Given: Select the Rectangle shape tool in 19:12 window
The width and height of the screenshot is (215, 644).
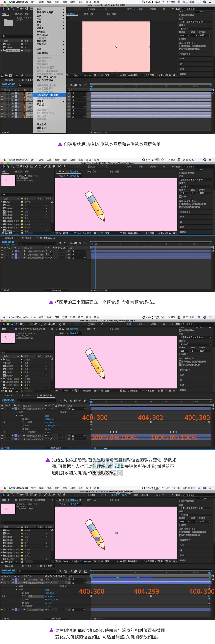Looking at the screenshot, I should pyautogui.click(x=32, y=166).
